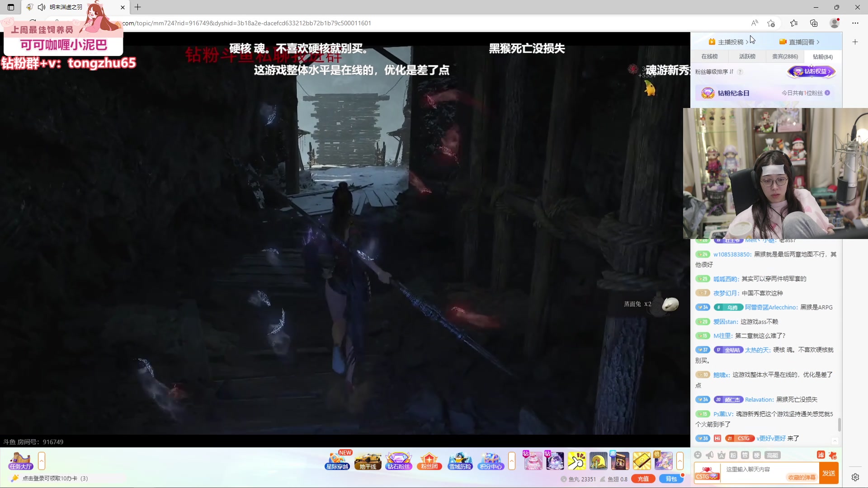Click the address bar URL
This screenshot has height=488, width=868.
click(246, 23)
